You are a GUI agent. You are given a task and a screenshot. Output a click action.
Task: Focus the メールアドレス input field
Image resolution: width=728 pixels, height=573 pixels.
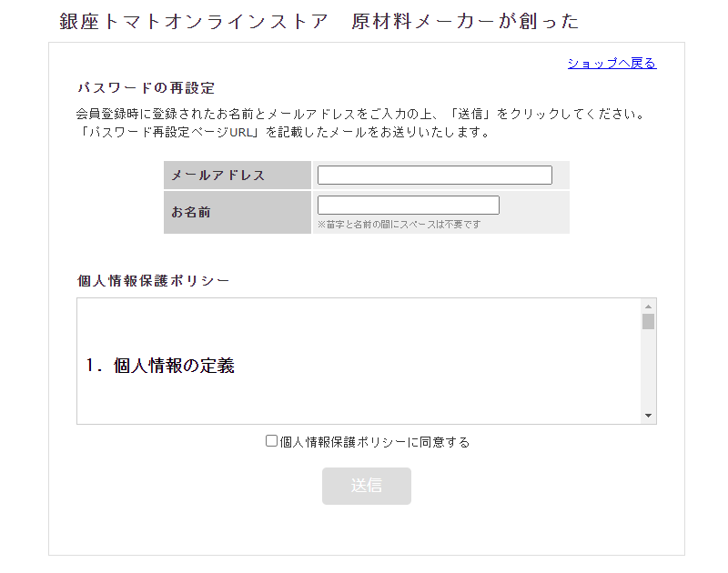coord(434,176)
